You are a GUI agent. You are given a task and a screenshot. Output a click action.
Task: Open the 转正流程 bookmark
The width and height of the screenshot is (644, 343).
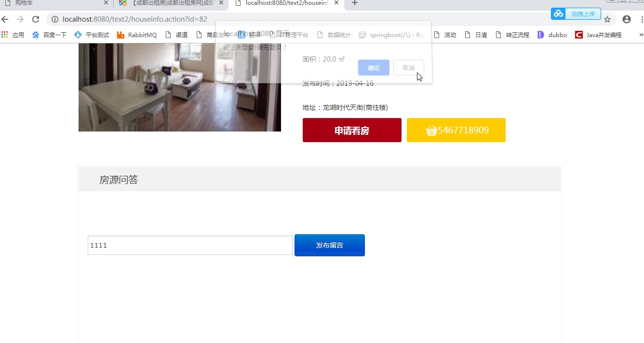point(512,35)
